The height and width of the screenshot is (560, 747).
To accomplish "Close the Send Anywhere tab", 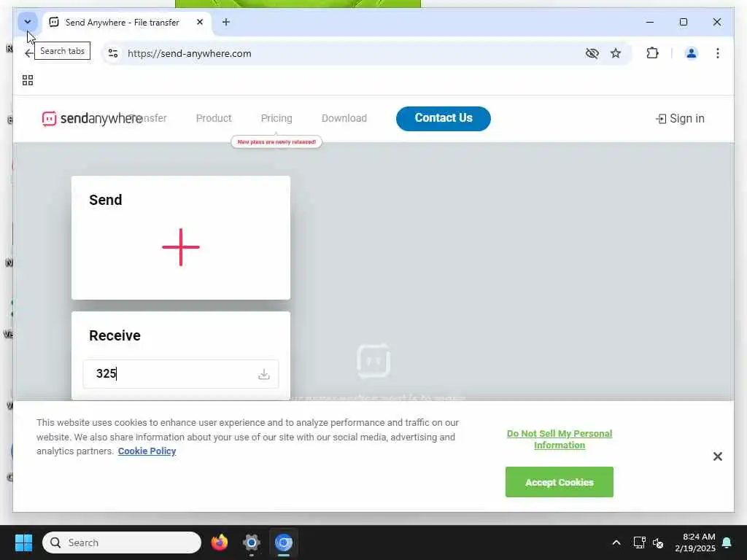I will coord(200,22).
